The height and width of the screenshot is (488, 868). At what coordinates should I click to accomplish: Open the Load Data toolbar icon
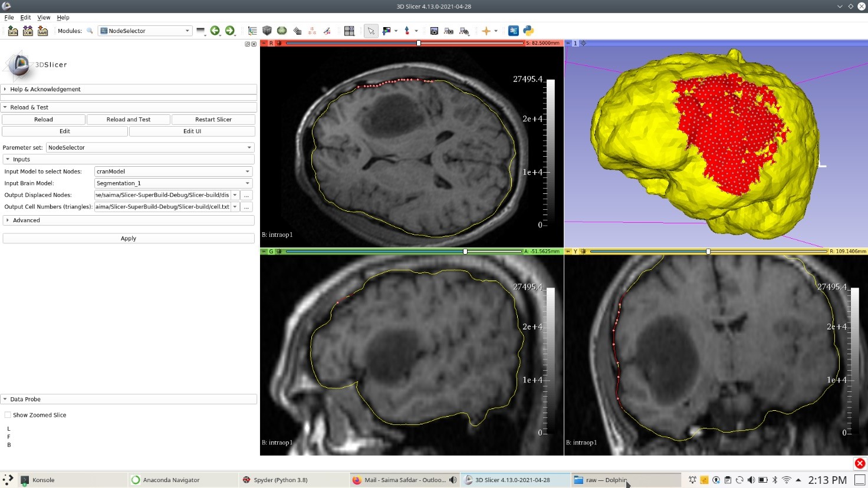13,31
